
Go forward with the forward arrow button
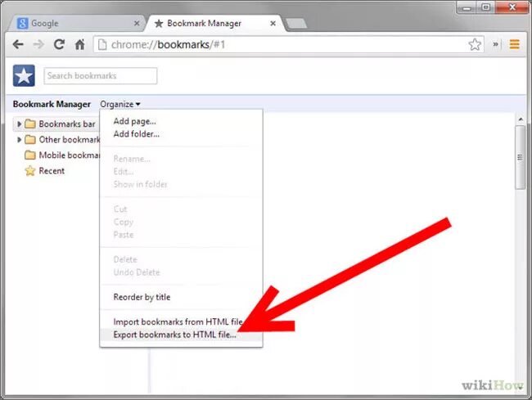tap(38, 44)
